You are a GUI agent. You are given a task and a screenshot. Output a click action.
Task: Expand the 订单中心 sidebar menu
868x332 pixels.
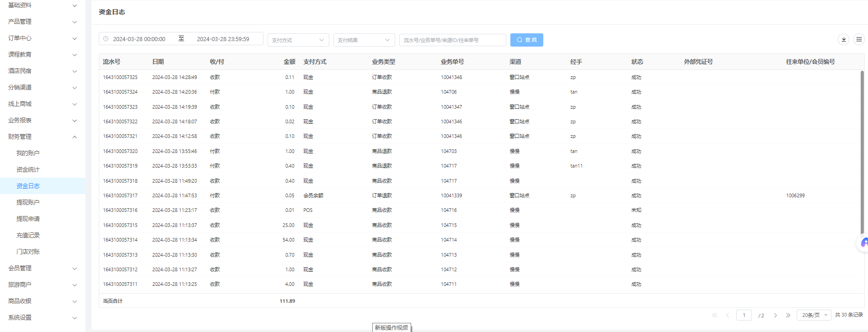(x=43, y=38)
